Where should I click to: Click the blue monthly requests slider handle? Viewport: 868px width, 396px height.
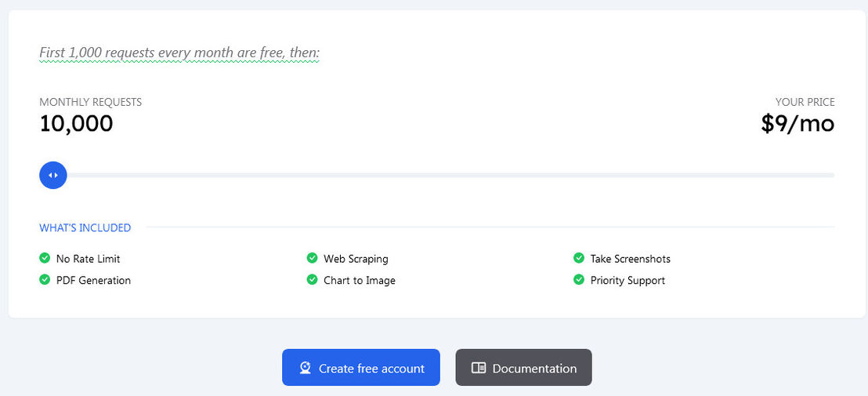tap(53, 175)
